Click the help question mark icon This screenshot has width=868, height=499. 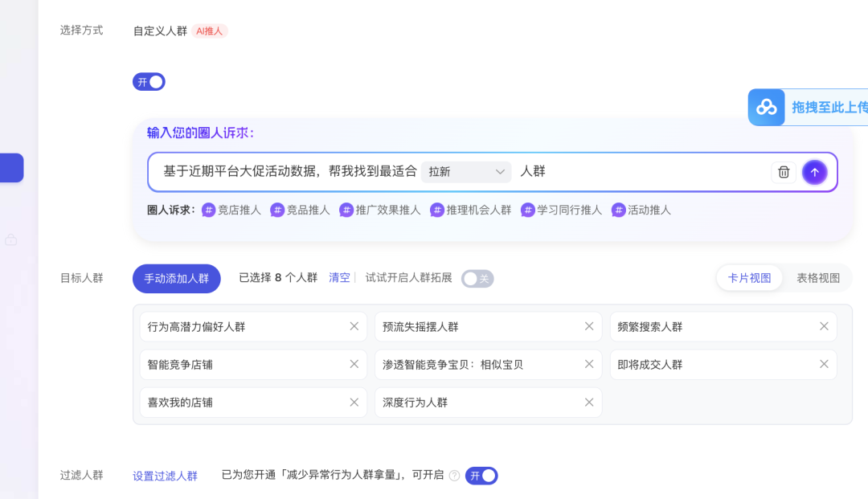point(454,476)
